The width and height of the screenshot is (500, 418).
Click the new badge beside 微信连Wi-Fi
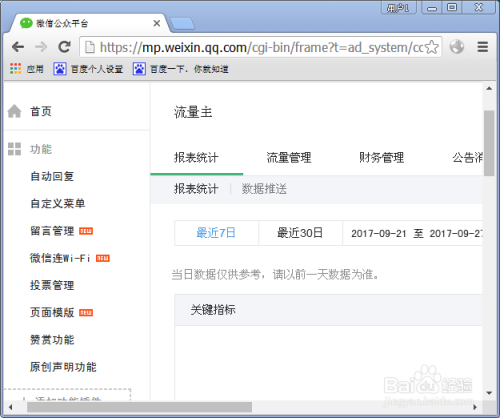tap(103, 258)
